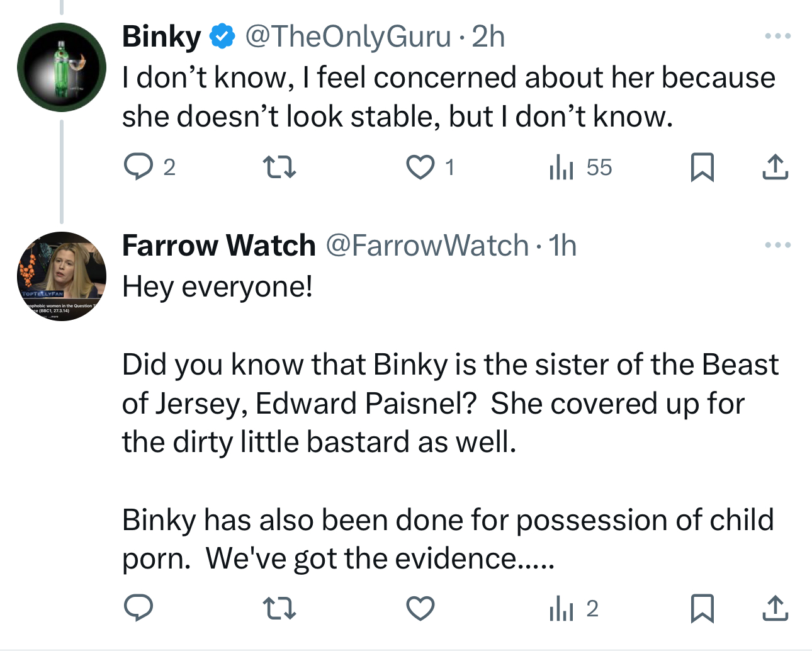The height and width of the screenshot is (651, 812).
Task: Reply to Binky's tweet
Action: tap(138, 167)
